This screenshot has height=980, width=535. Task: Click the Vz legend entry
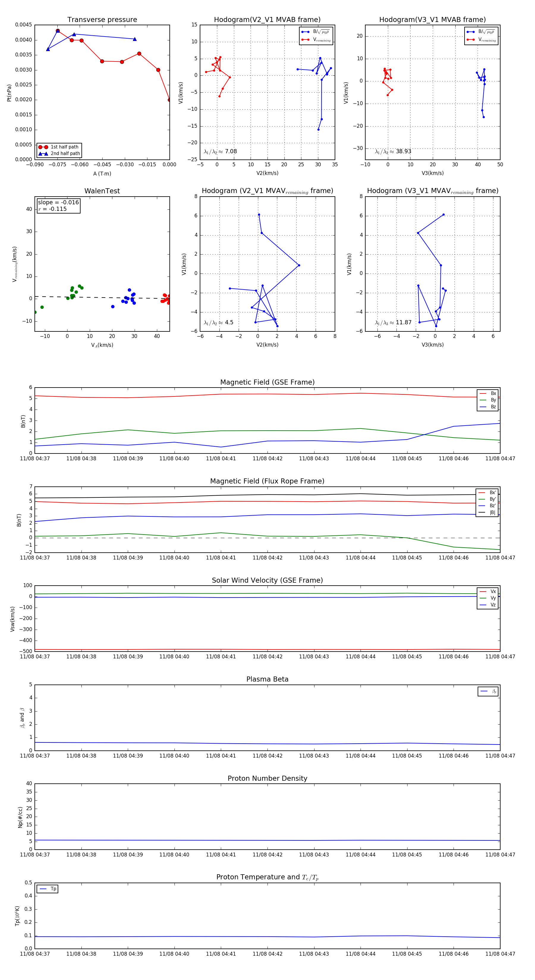488,605
